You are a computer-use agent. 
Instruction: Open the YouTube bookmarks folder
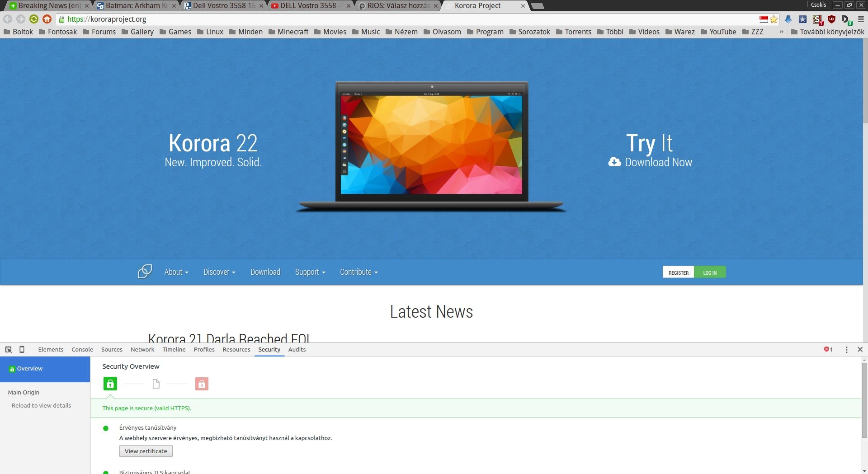[x=718, y=32]
